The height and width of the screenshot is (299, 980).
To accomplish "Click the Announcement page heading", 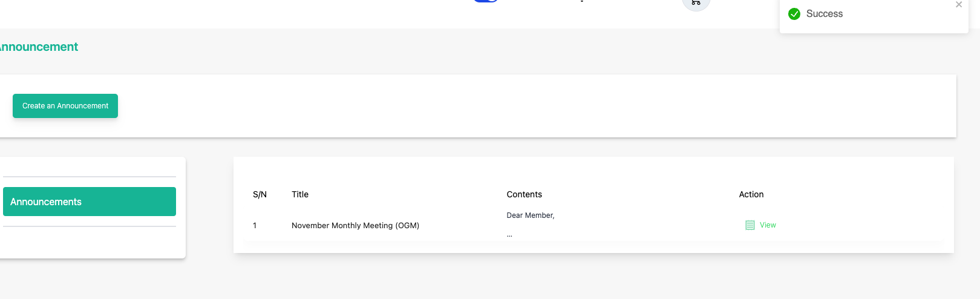I will [x=39, y=47].
